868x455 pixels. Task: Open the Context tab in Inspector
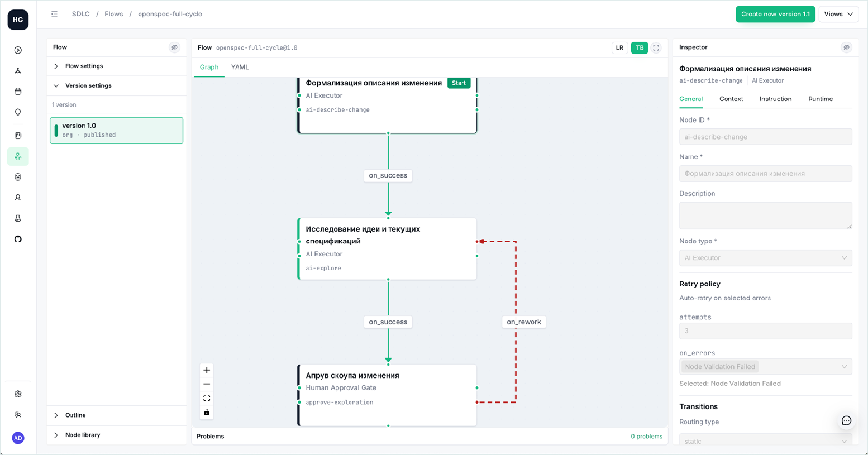pyautogui.click(x=731, y=99)
